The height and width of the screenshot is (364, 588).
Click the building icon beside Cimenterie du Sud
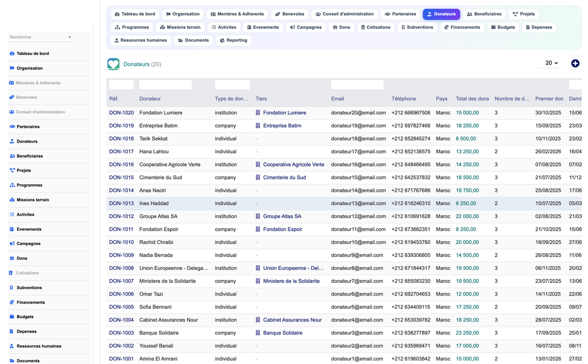tap(258, 177)
